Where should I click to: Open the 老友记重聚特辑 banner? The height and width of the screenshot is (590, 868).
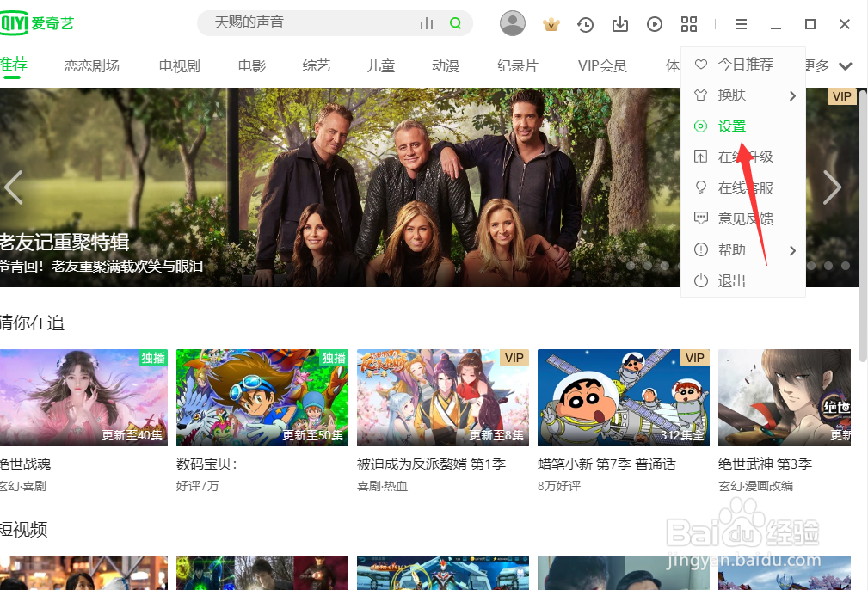pos(429,187)
